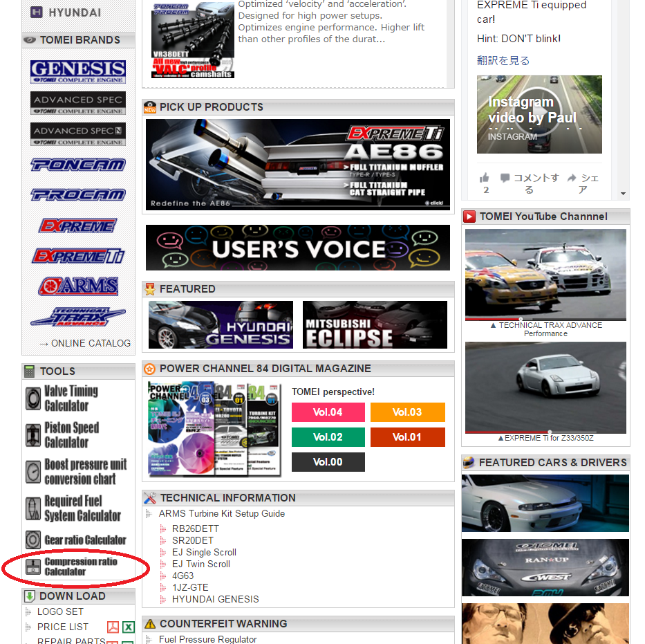Viewport: 645px width, 644px height.
Task: Open magazine Vol.04
Action: click(x=328, y=412)
